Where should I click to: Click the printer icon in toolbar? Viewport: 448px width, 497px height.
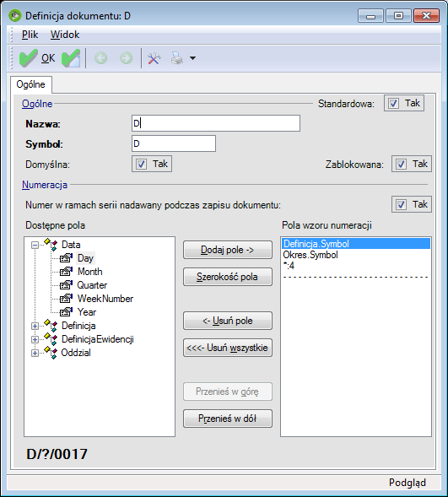click(x=177, y=58)
